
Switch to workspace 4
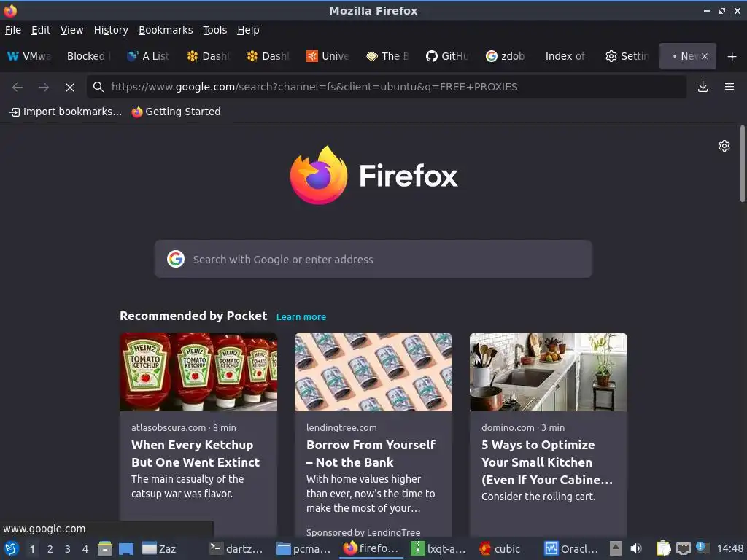[x=85, y=549]
